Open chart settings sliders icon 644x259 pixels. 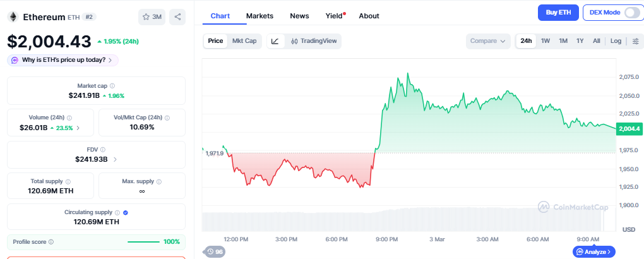[x=635, y=41]
